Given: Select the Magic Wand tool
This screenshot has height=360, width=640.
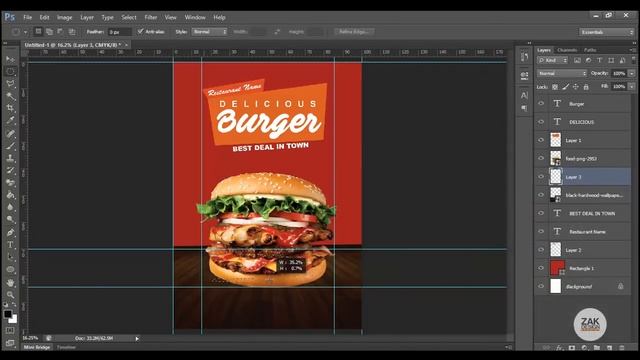Looking at the screenshot, I should tap(10, 96).
